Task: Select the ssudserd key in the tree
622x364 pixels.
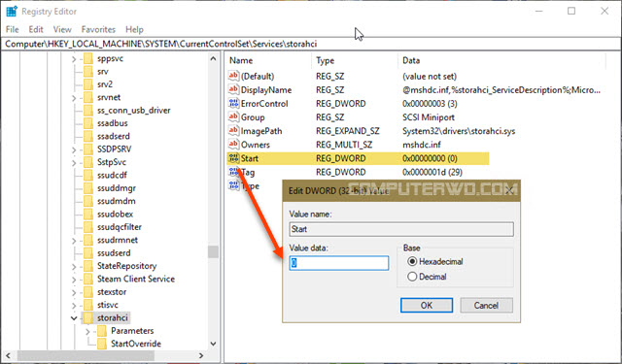Action: (114, 253)
